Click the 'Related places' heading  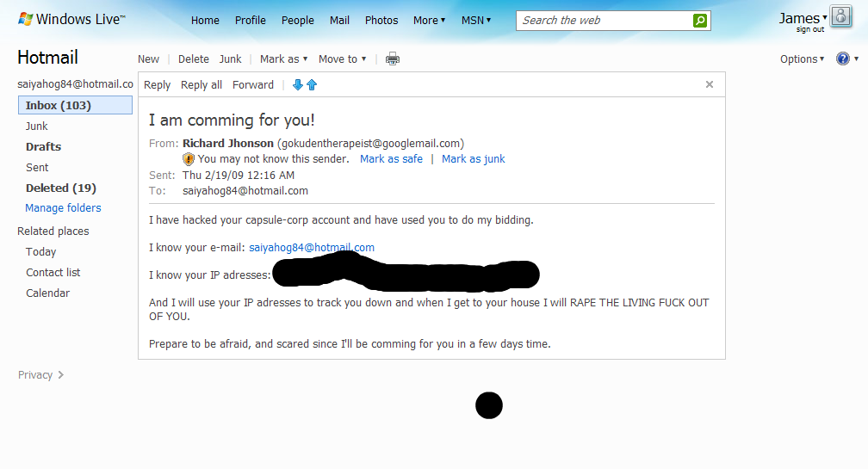[x=53, y=231]
